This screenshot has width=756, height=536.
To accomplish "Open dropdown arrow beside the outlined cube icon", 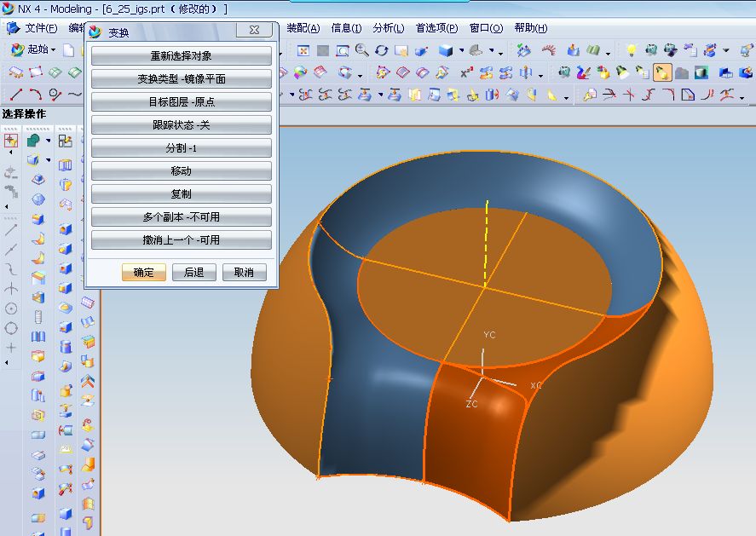I will coord(49,160).
